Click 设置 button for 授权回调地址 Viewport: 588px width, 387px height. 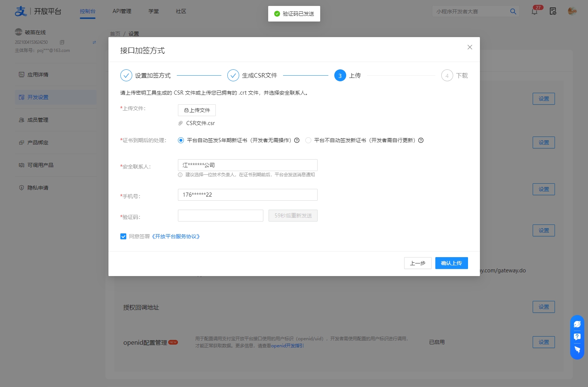pyautogui.click(x=544, y=307)
